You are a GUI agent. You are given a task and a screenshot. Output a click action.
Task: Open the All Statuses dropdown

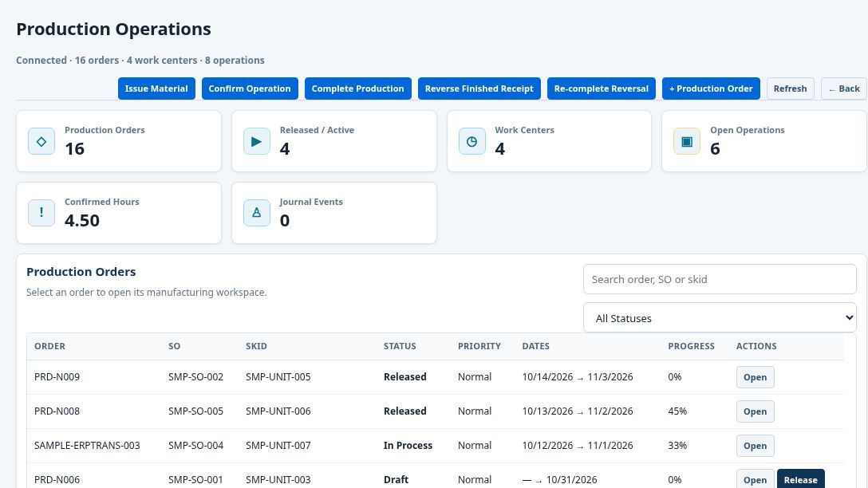(720, 317)
